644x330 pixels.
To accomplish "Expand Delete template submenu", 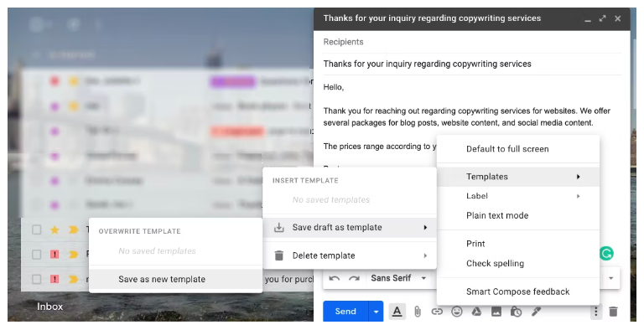I will [x=350, y=255].
